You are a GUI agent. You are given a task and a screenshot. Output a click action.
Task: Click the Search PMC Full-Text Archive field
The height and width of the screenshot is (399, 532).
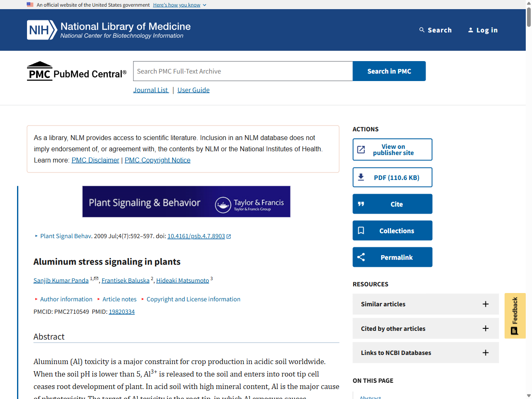pos(243,71)
